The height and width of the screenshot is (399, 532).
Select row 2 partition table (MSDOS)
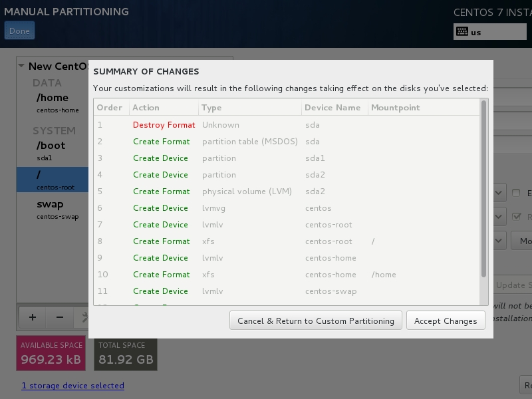287,142
